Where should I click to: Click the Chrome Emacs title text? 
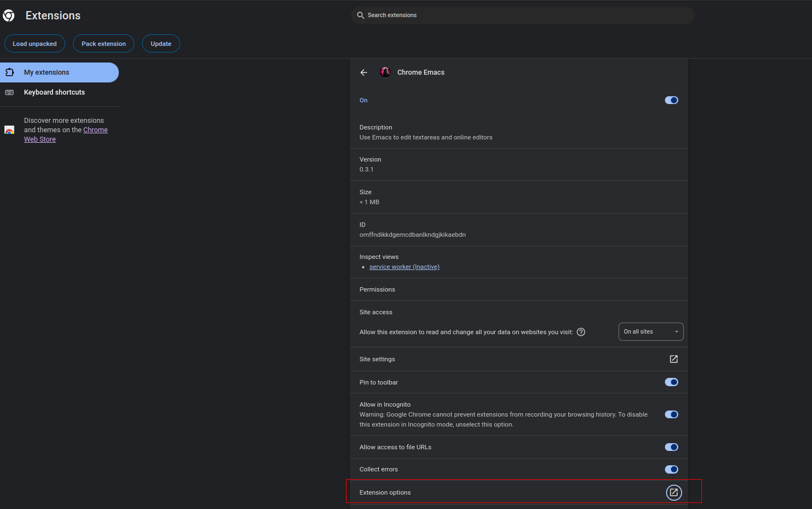tap(421, 72)
